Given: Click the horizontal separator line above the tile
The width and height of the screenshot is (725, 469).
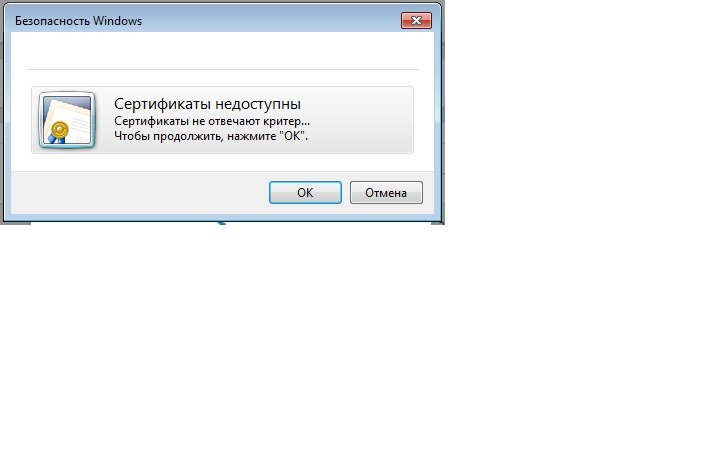Looking at the screenshot, I should [222, 69].
